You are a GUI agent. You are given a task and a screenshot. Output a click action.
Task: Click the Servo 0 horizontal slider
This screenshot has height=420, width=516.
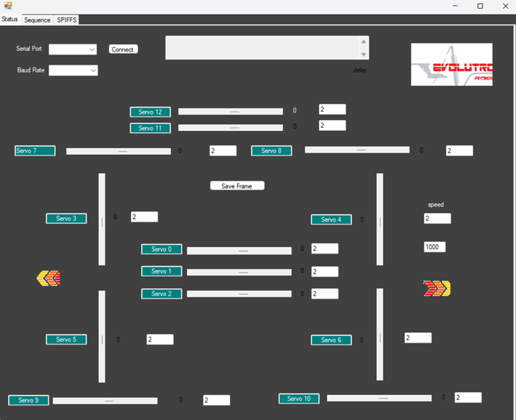point(239,251)
